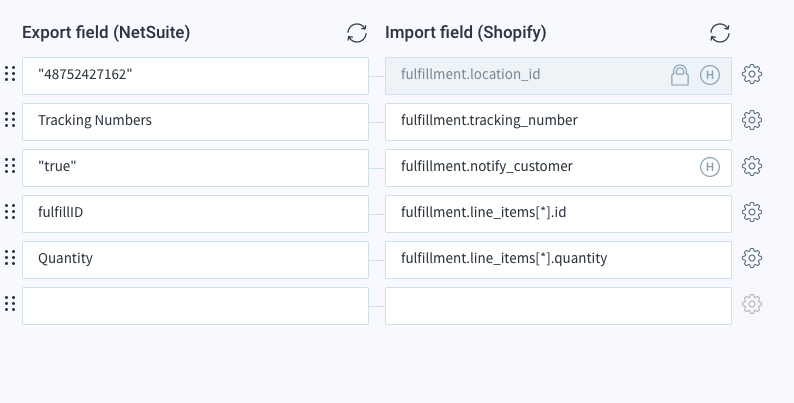Image resolution: width=794 pixels, height=403 pixels.
Task: Click the gear icon of the empty mapping row
Action: (751, 304)
